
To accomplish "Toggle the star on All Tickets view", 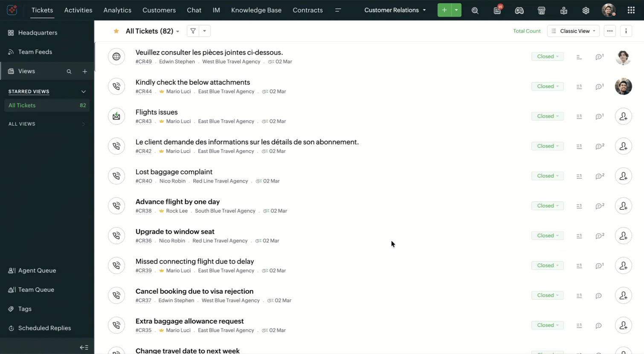I will pos(116,31).
